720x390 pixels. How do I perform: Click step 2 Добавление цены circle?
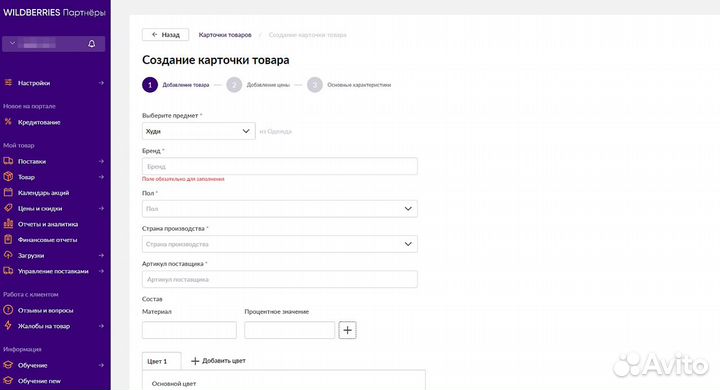234,85
